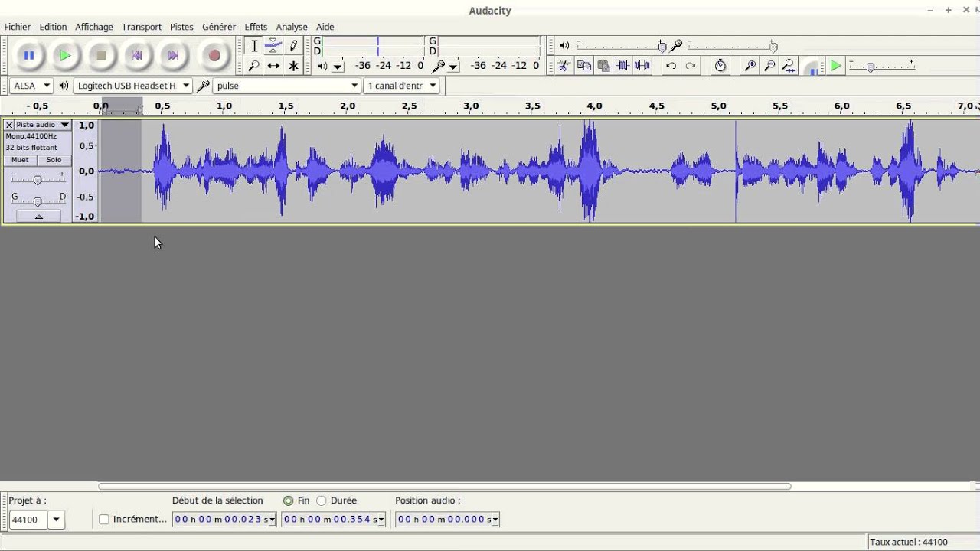The height and width of the screenshot is (551, 980).
Task: Open the Pistes menu
Action: coord(181,27)
